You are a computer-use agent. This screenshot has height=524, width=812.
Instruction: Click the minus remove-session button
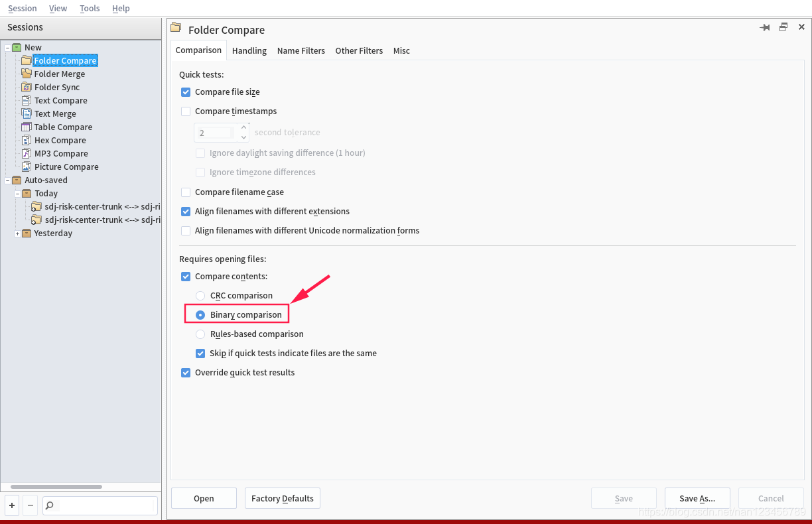point(30,505)
